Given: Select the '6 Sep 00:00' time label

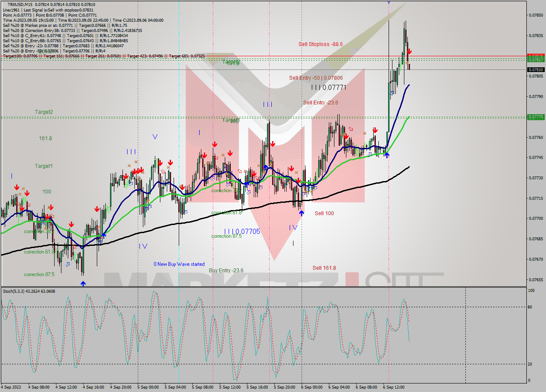Looking at the screenshot, I should [312, 387].
